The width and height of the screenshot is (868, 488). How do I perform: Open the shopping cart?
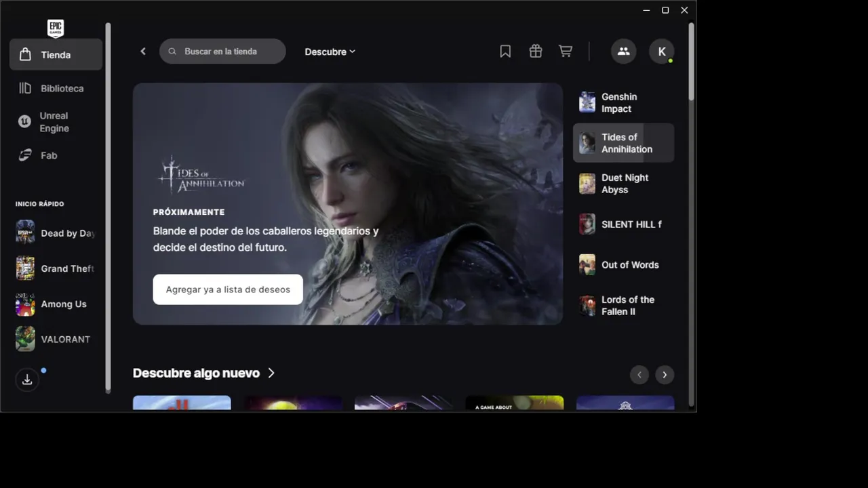point(566,52)
